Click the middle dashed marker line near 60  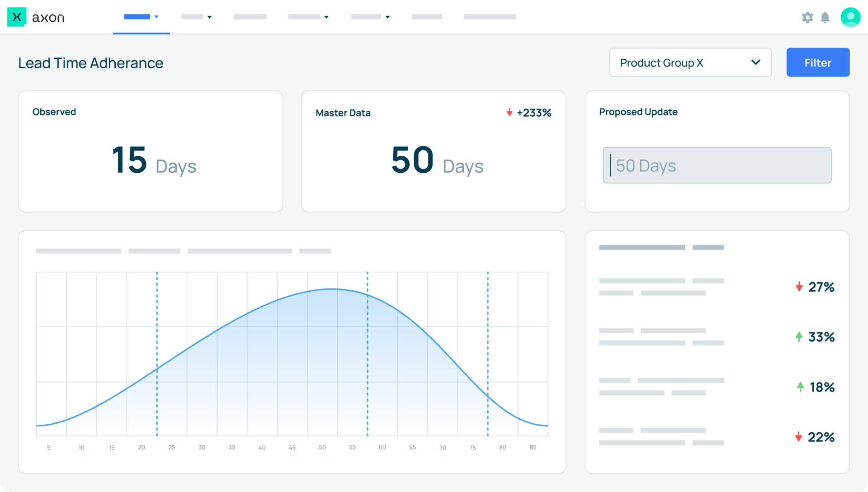[x=368, y=354]
